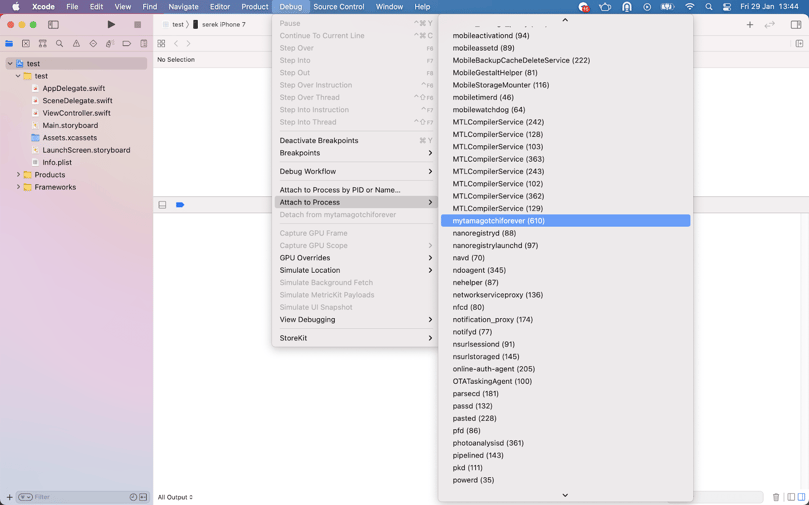Click the Library plus button in toolbar
The width and height of the screenshot is (809, 505).
point(750,24)
